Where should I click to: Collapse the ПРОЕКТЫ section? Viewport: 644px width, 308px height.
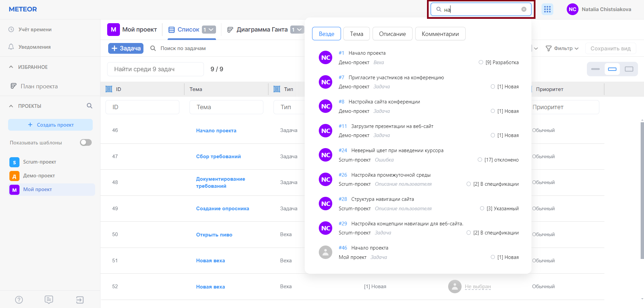pyautogui.click(x=11, y=106)
